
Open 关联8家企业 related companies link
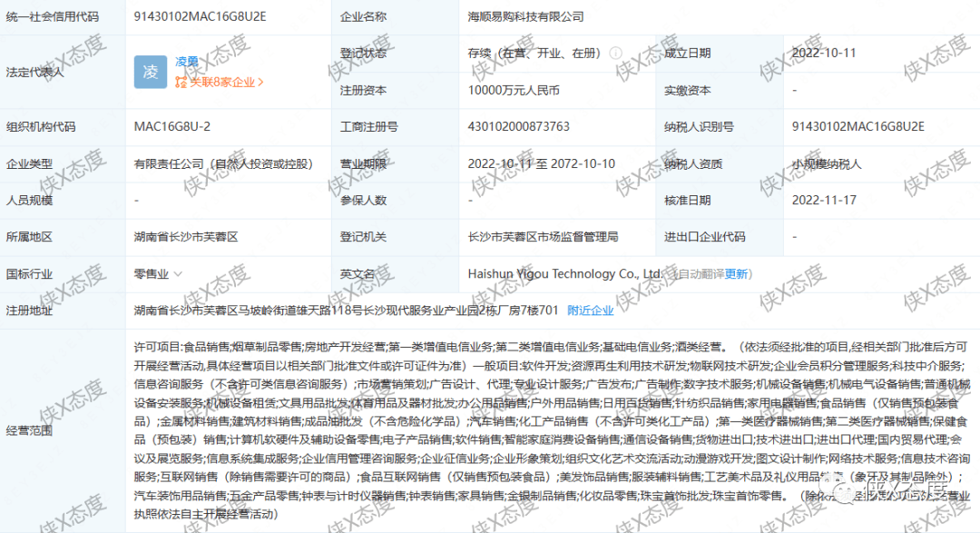tap(222, 82)
